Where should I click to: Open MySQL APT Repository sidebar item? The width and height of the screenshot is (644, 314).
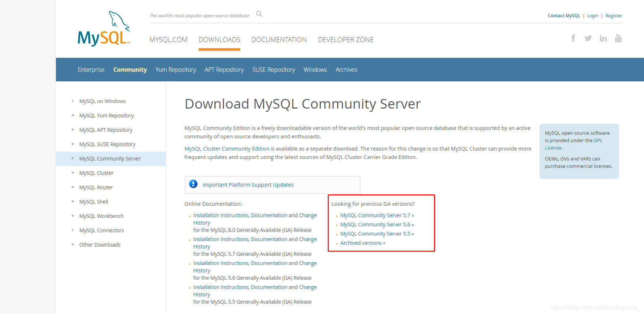click(x=106, y=130)
